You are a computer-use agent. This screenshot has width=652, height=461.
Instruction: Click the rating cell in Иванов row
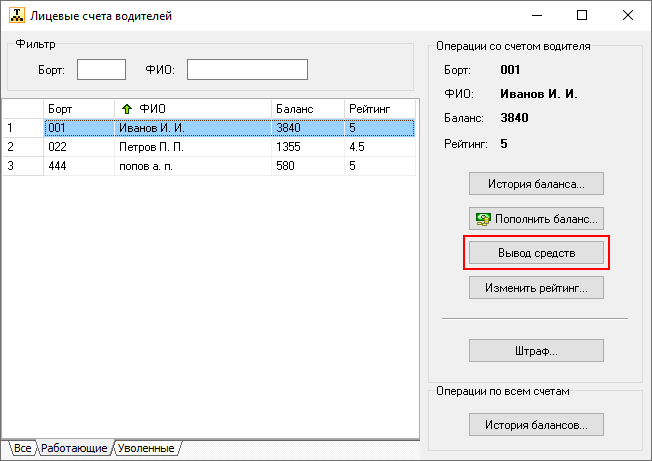[x=380, y=128]
